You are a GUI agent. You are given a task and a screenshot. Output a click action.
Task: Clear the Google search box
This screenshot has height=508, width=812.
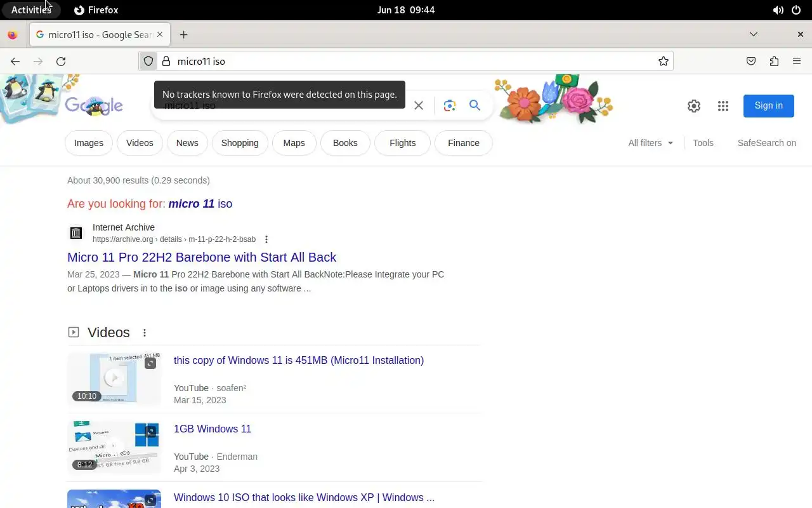coord(419,105)
